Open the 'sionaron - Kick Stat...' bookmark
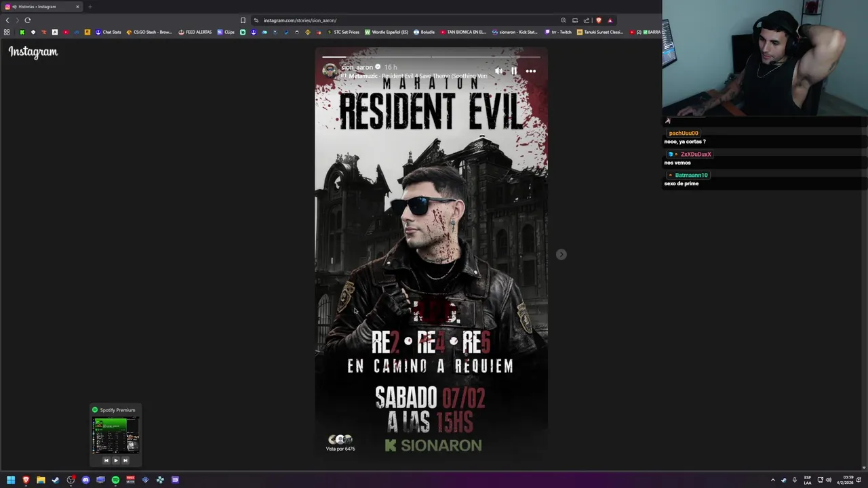Viewport: 868px width, 488px height. pos(515,32)
